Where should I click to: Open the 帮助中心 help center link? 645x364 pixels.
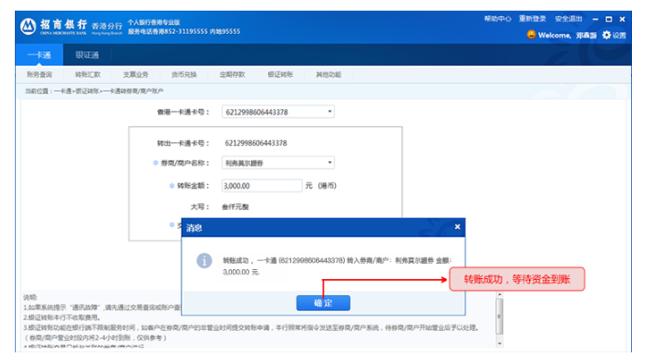click(x=497, y=19)
